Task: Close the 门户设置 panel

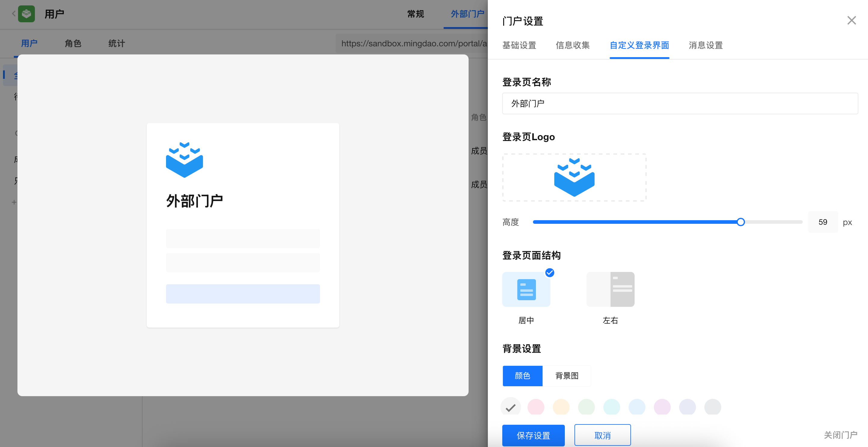Action: pyautogui.click(x=851, y=20)
